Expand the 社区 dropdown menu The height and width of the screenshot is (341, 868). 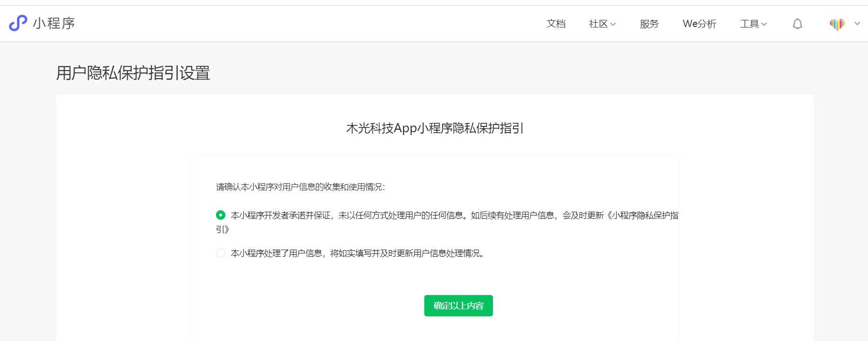coord(602,24)
